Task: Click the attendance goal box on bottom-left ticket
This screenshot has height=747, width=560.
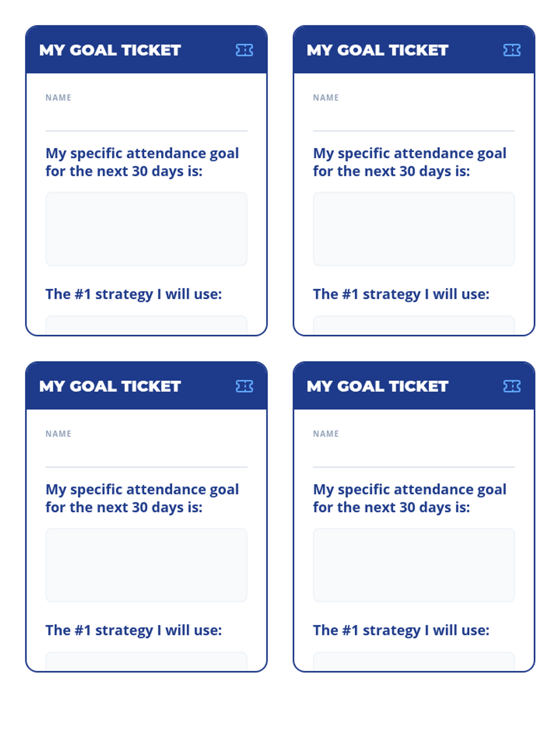Action: (x=146, y=565)
